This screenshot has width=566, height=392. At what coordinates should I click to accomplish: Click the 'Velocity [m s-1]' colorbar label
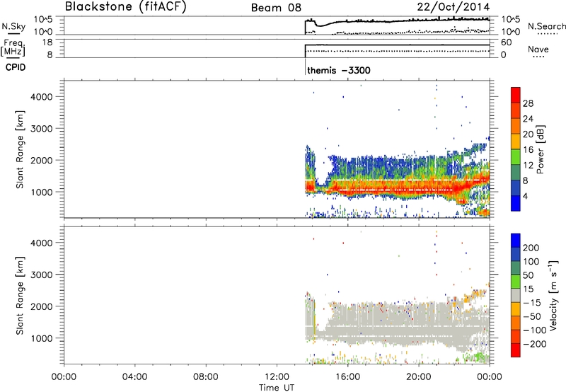pos(553,295)
